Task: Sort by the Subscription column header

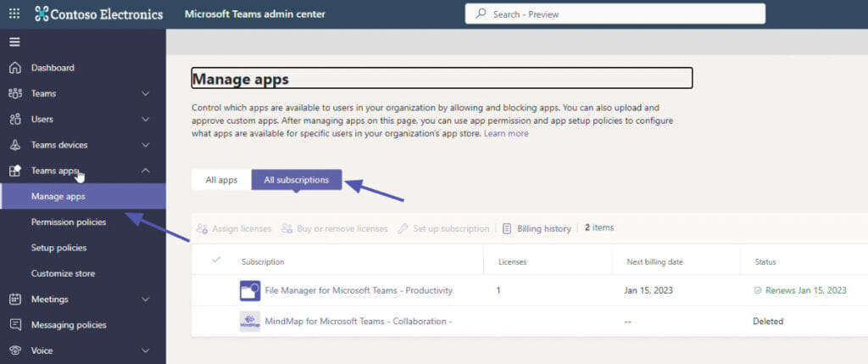Action: pyautogui.click(x=263, y=261)
